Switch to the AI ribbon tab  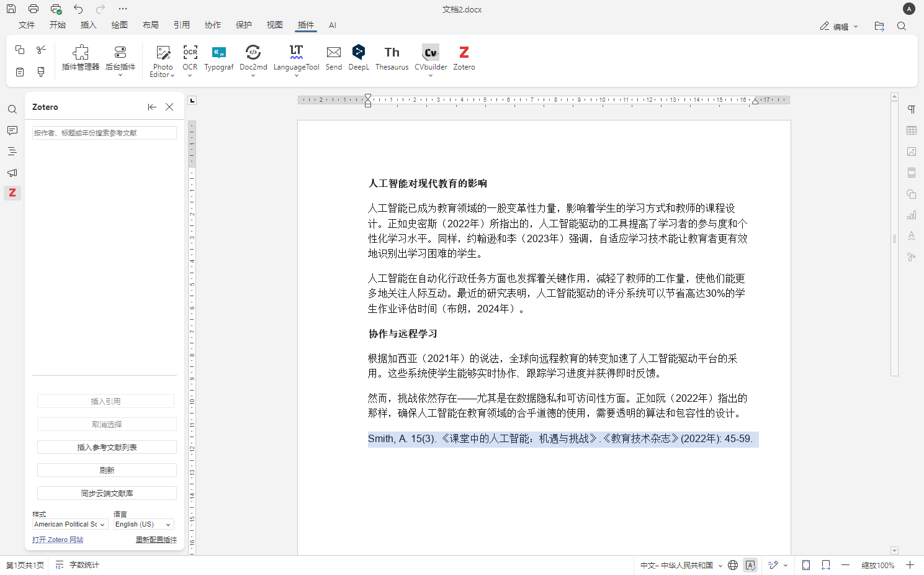333,25
